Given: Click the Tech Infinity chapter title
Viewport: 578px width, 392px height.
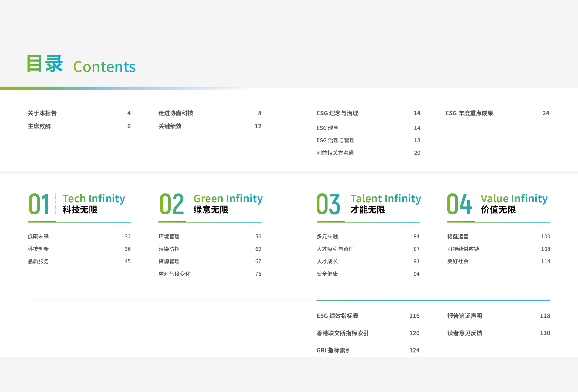Looking at the screenshot, I should (x=94, y=199).
